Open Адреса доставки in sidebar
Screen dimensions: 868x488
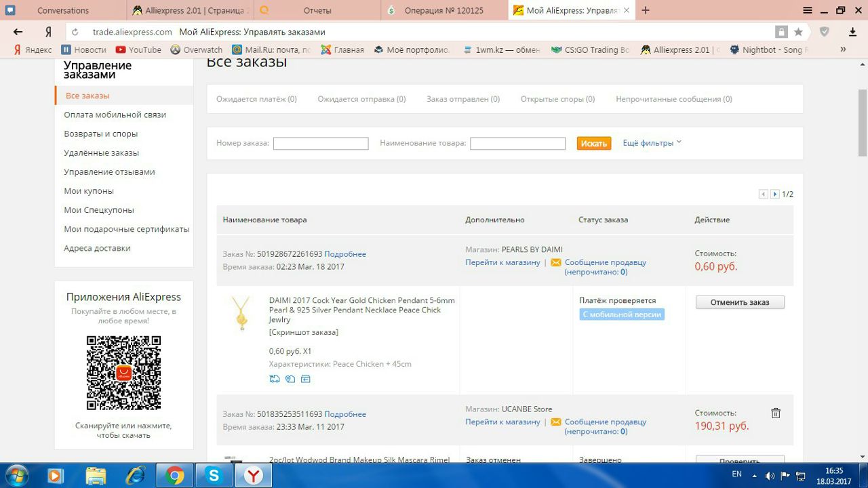point(97,248)
